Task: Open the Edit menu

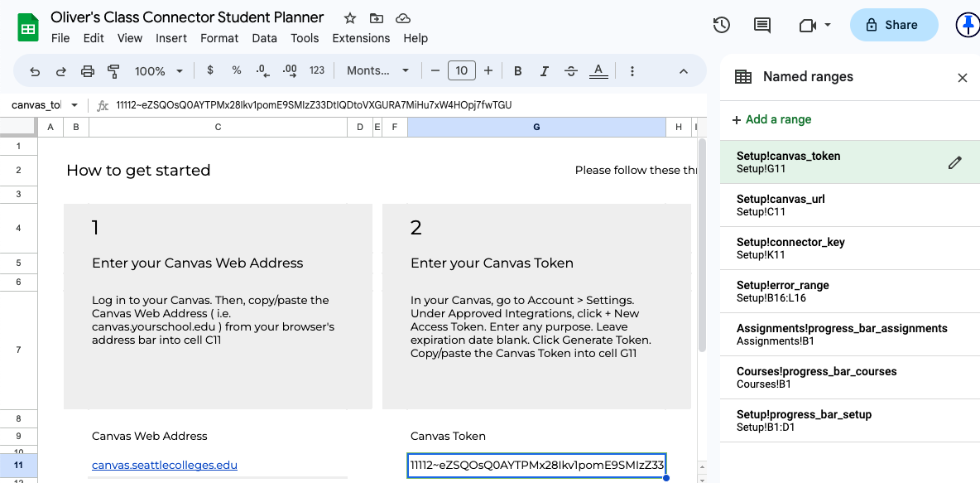Action: click(x=94, y=38)
